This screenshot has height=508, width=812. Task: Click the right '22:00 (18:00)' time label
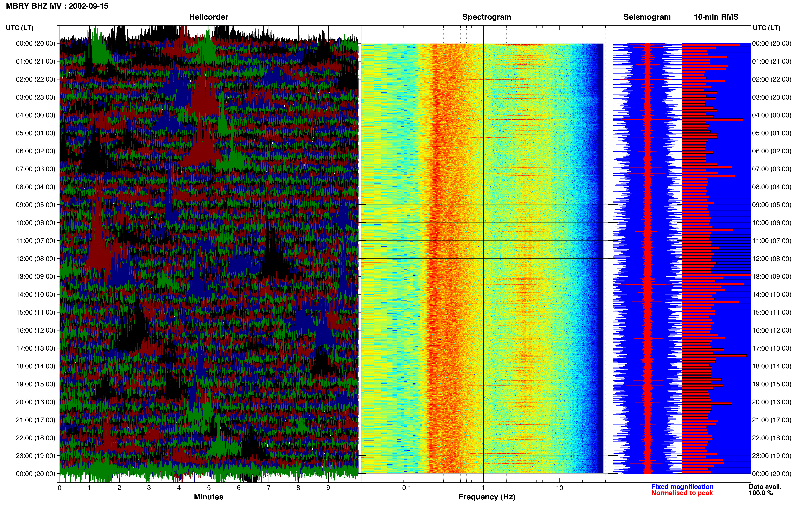(x=772, y=438)
